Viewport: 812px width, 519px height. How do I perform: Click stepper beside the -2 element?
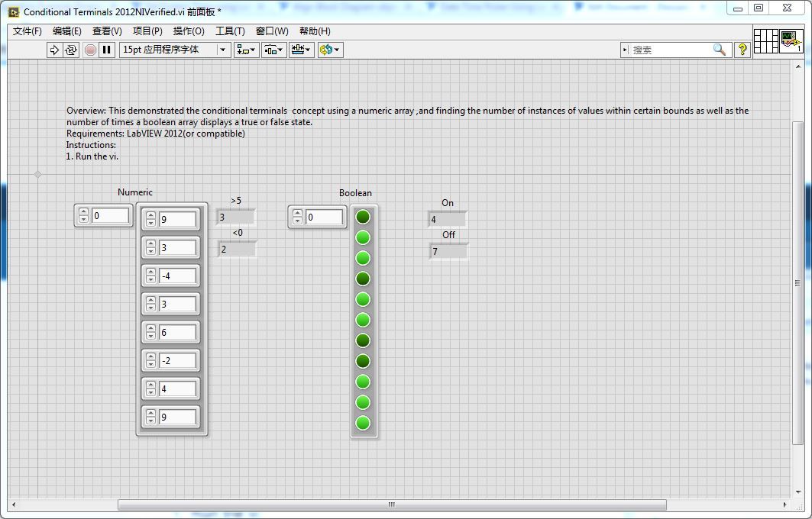[150, 361]
